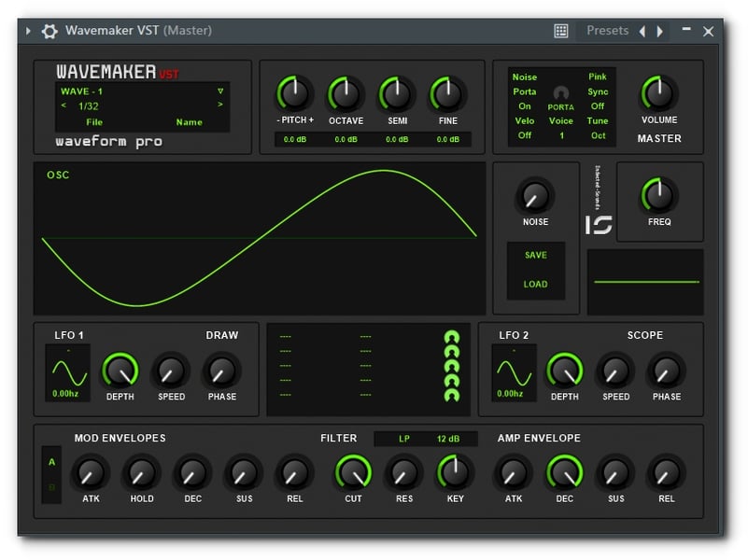
Task: Open the WAVE - 1 dropdown arrow
Action: pyautogui.click(x=220, y=91)
